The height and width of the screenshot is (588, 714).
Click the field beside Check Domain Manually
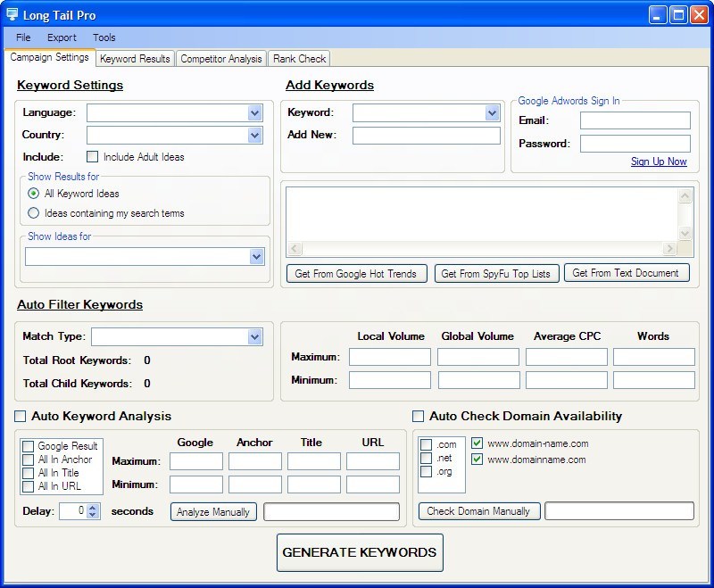(x=619, y=511)
